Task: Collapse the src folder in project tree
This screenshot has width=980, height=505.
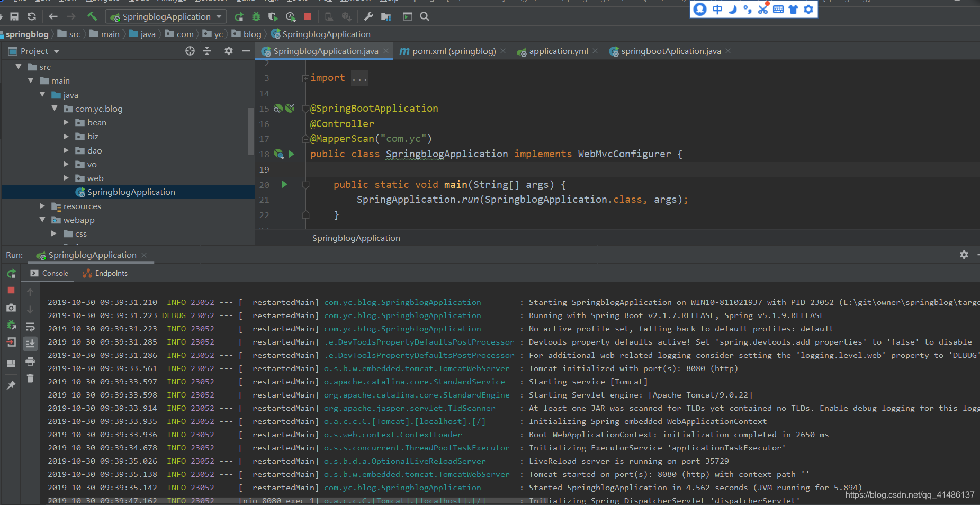Action: 19,67
